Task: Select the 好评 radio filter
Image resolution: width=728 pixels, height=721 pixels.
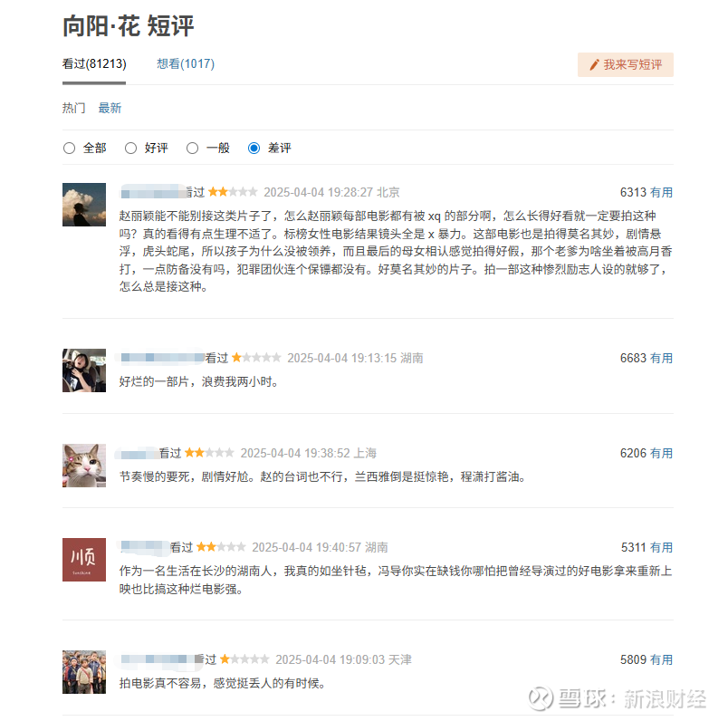Action: 131,149
